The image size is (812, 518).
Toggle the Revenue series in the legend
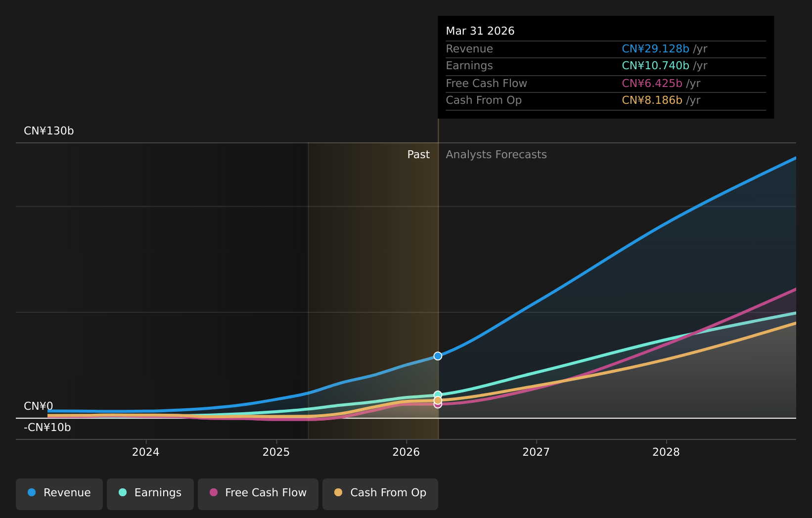pos(59,494)
